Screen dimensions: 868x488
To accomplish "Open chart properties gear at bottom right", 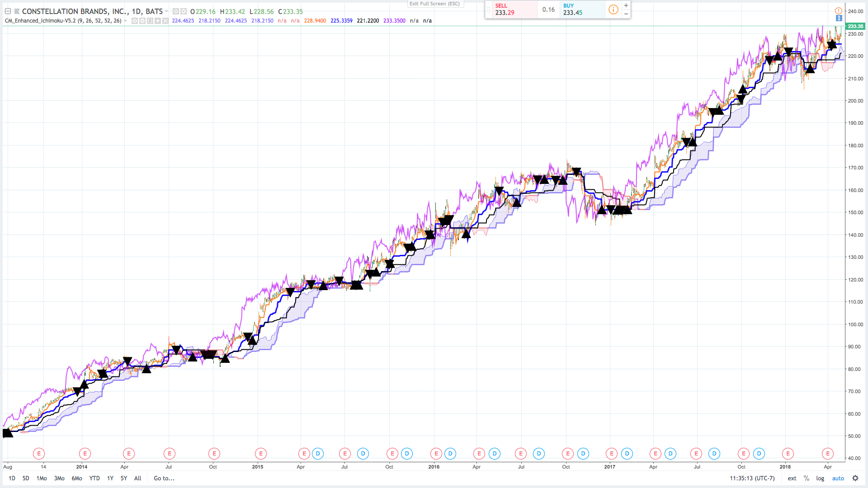I will [855, 478].
